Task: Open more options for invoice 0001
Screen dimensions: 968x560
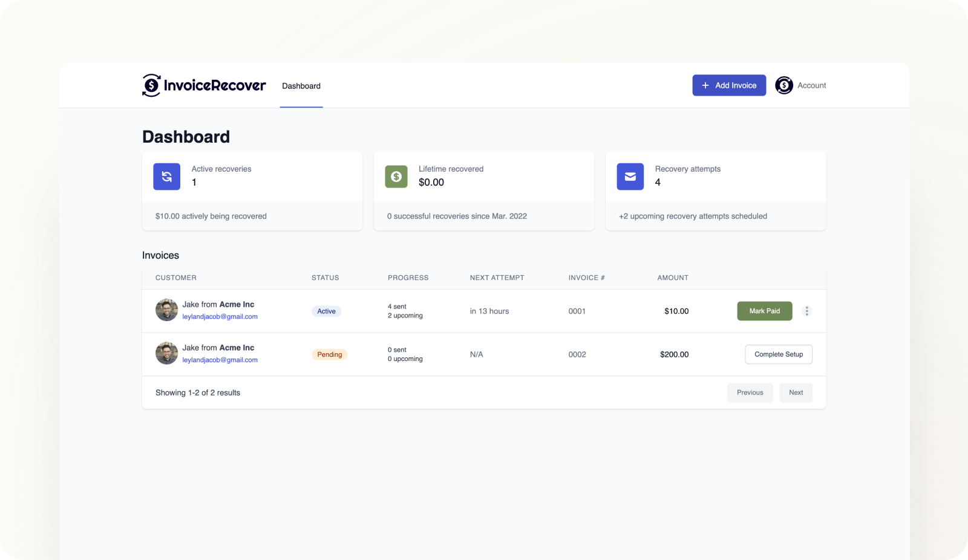Action: (x=806, y=311)
